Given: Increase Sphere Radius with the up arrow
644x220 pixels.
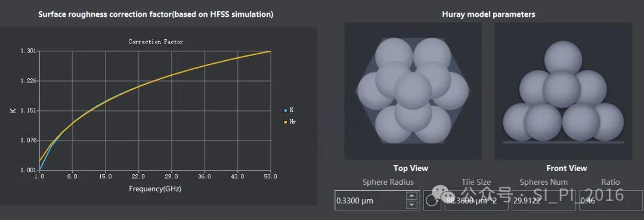Looking at the screenshot, I should coord(413,196).
